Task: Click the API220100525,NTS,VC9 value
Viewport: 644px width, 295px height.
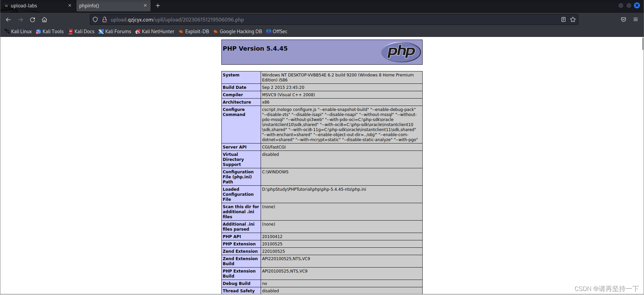Action: tap(286, 259)
